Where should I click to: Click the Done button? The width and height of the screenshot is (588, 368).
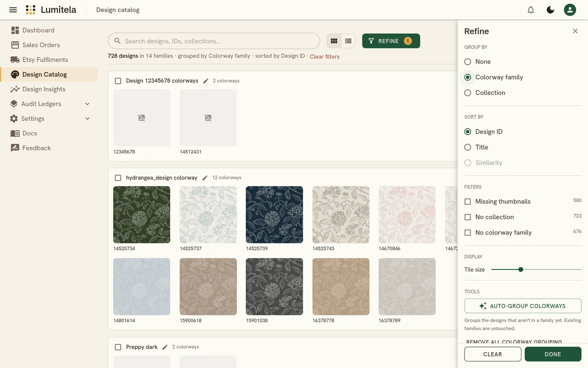click(x=553, y=354)
